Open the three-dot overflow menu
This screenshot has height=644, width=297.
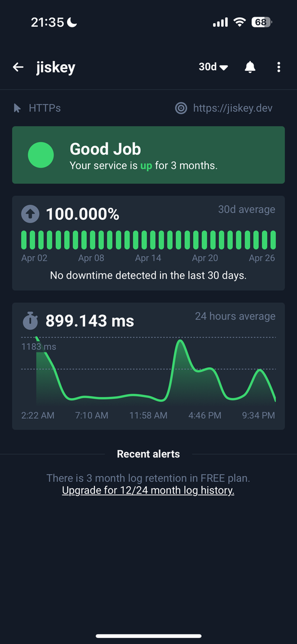(279, 67)
